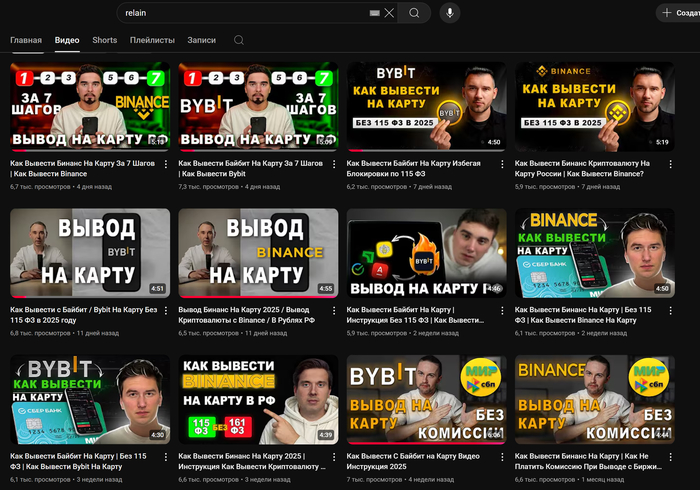700x490 pixels.
Task: Open the Плейлисты tab
Action: tap(152, 40)
